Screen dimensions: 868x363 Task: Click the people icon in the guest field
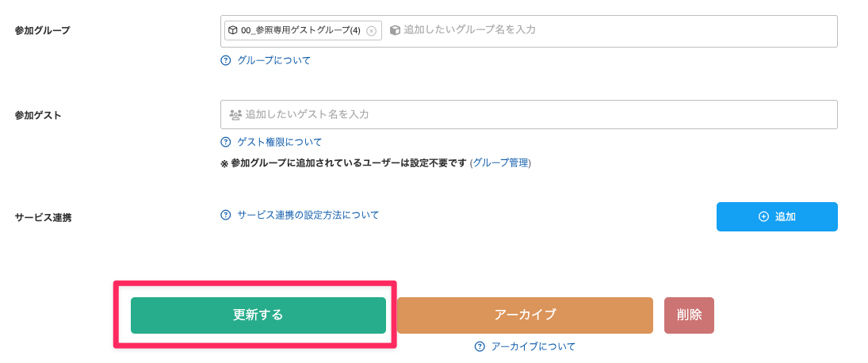[235, 115]
